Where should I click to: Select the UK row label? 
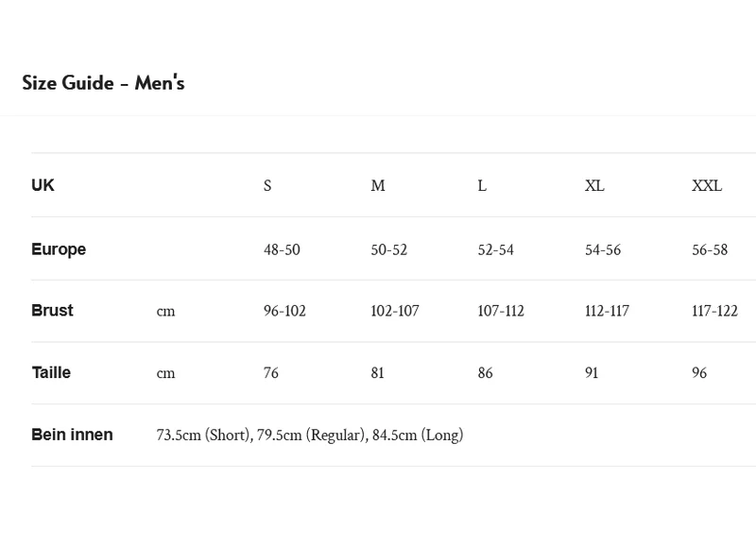point(43,185)
